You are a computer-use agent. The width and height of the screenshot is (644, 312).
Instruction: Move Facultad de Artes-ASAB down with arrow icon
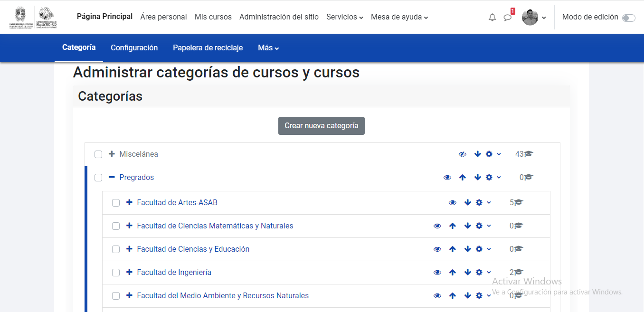[x=468, y=202]
